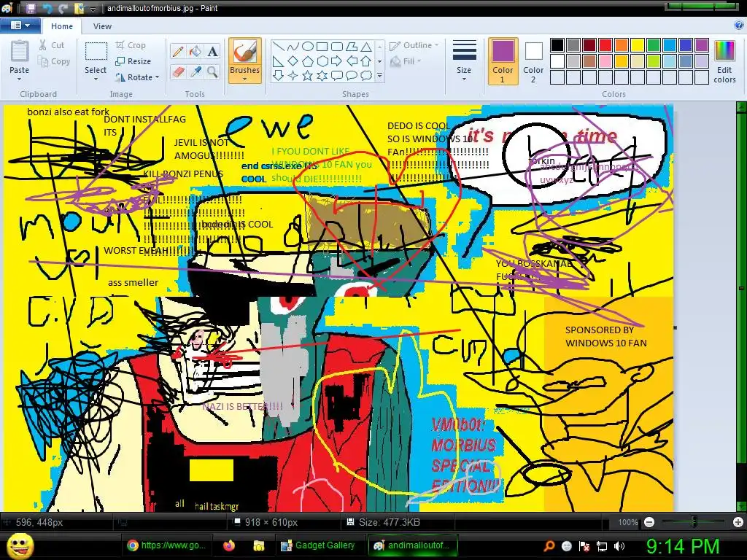
Task: Expand the Rotate dropdown
Action: click(x=158, y=77)
